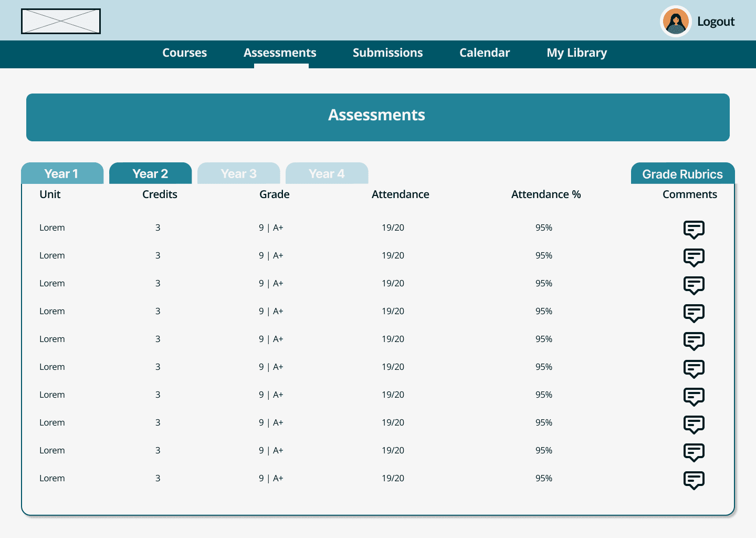Click the Credits column header

(x=160, y=194)
